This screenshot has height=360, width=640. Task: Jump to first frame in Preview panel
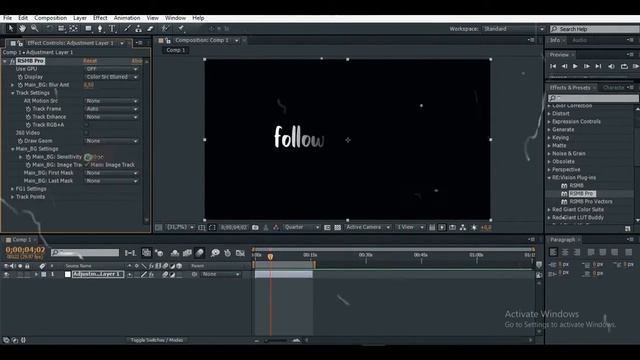click(553, 66)
